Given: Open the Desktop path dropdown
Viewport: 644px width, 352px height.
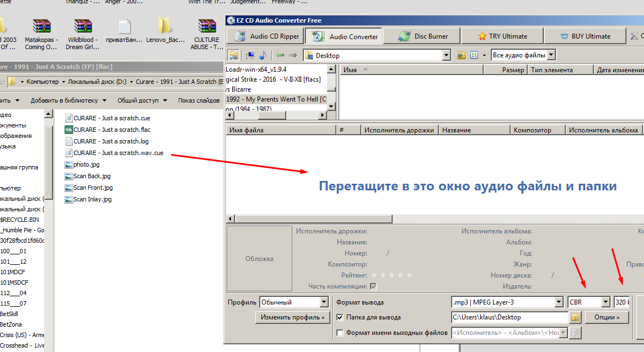Looking at the screenshot, I should point(447,55).
